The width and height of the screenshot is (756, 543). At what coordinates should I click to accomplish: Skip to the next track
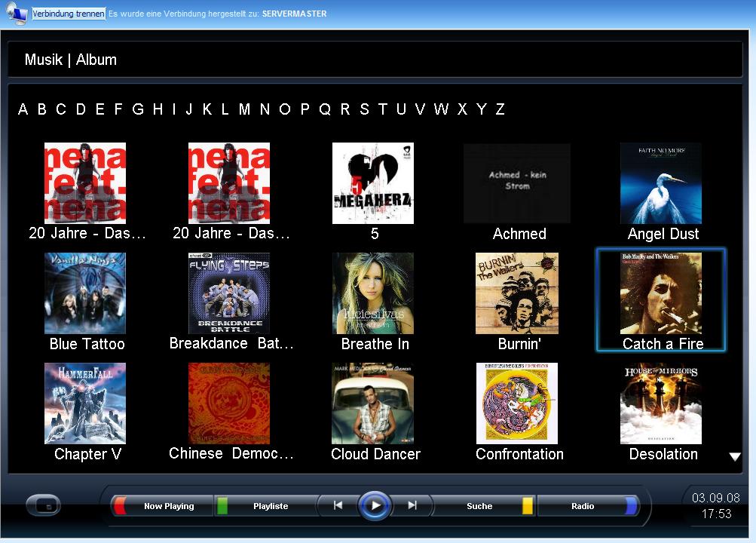(x=412, y=506)
